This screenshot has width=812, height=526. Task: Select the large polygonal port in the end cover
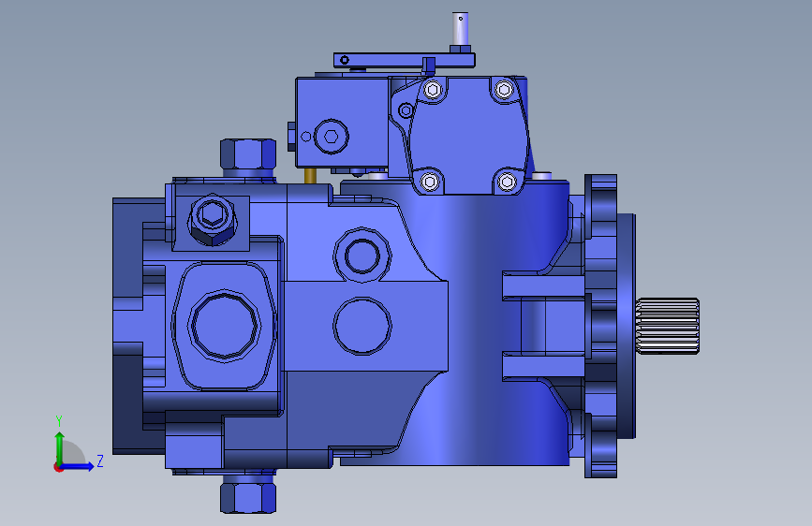[x=224, y=326]
